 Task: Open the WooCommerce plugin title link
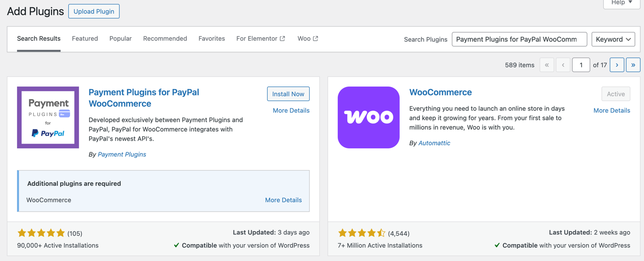pos(440,92)
